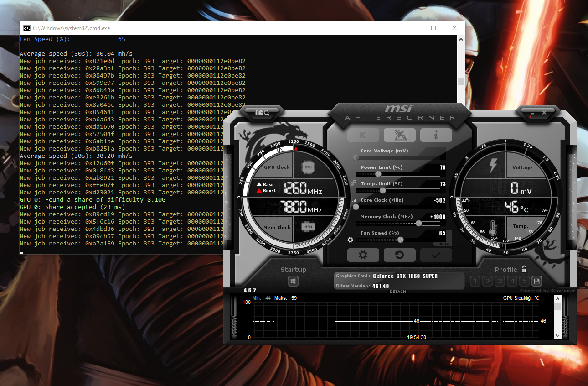Click the cmd.exe vertical scrollbar thumb
The image size is (588, 386).
[461, 81]
